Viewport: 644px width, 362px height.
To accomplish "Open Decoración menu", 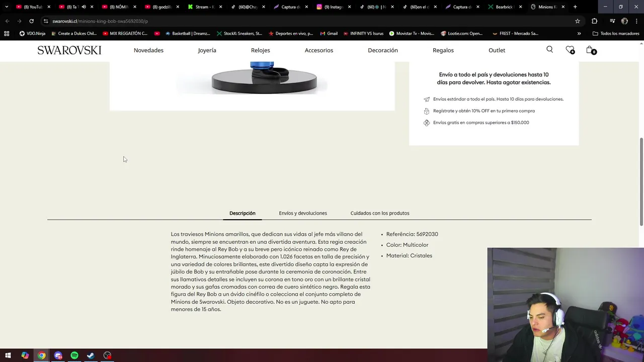I will click(x=382, y=50).
